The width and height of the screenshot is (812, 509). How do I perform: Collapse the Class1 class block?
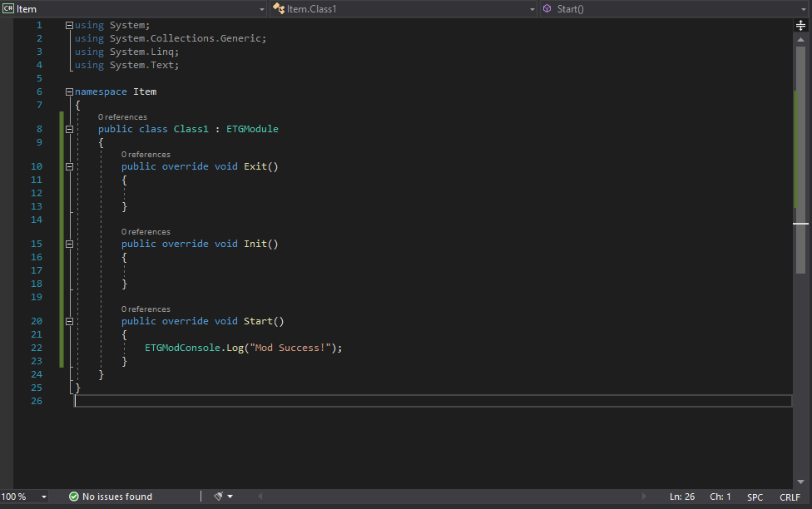[x=69, y=129]
